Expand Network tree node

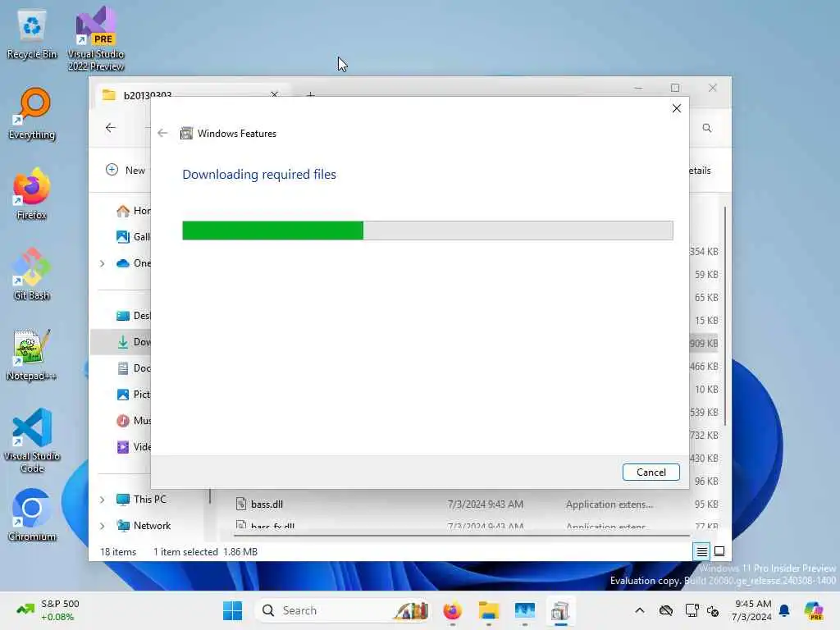pos(103,526)
